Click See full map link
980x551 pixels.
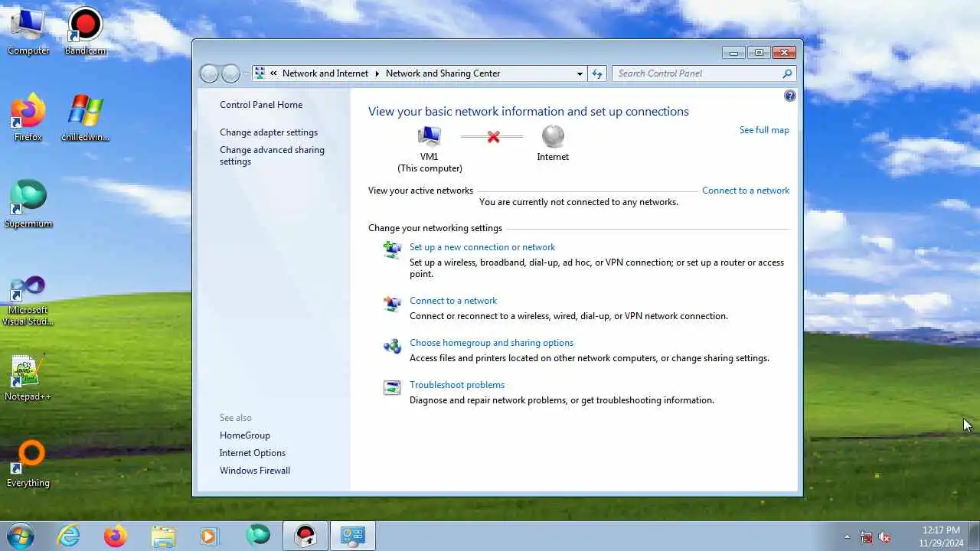[x=764, y=130]
